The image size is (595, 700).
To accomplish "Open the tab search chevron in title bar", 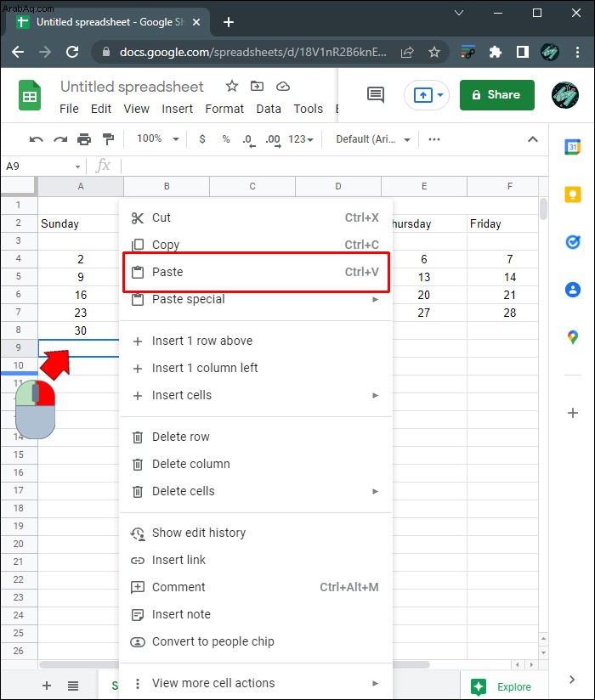I will (459, 13).
